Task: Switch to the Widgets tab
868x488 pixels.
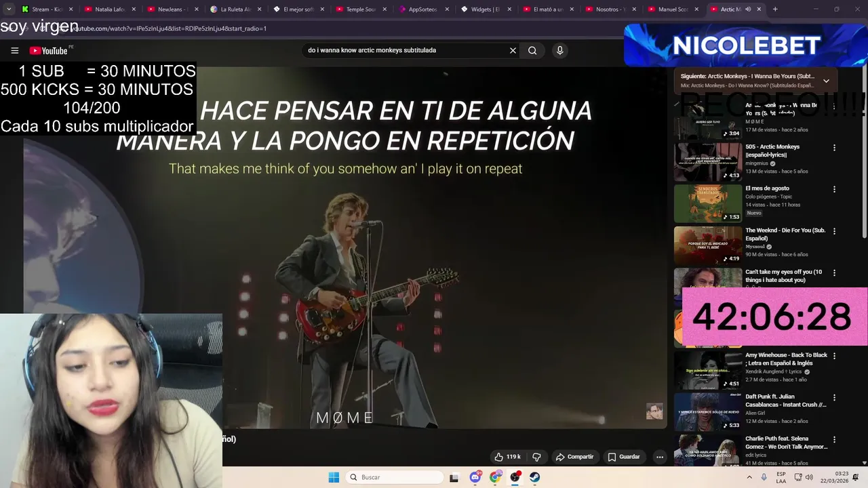Action: (485, 9)
